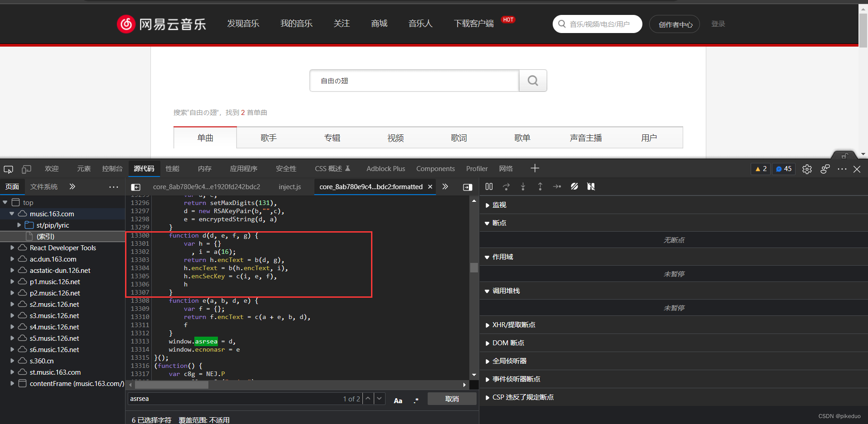Go to previous search match arrow

click(x=368, y=399)
